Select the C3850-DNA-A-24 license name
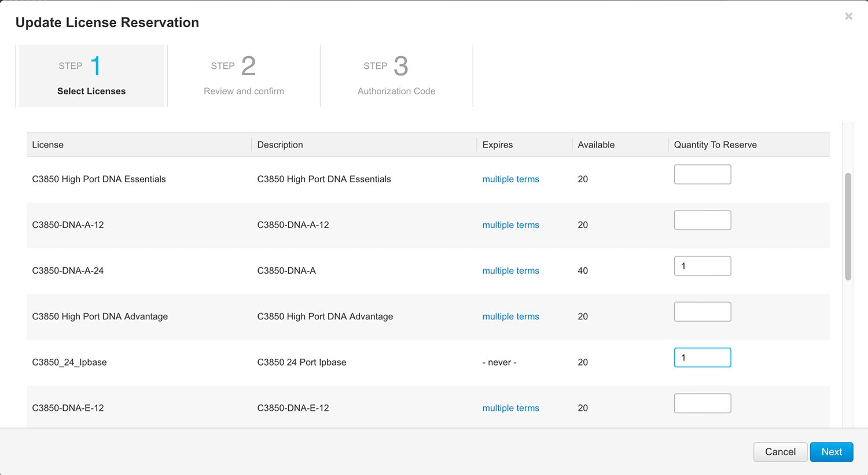 tap(68, 271)
